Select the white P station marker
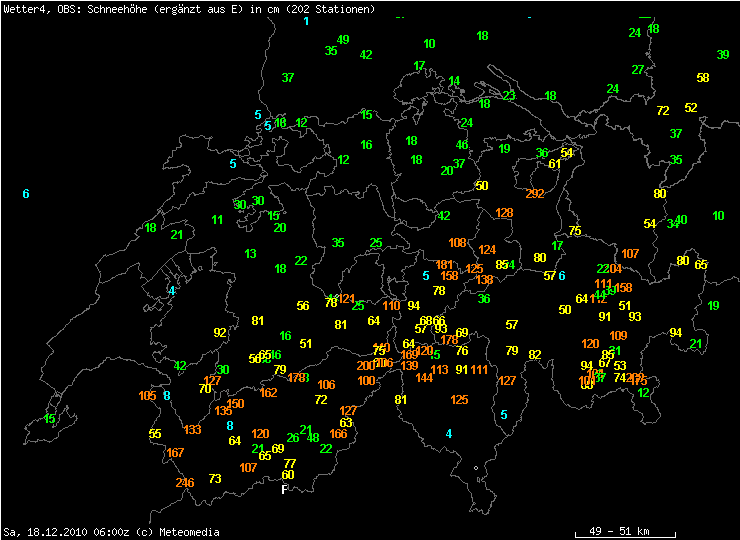This screenshot has width=740, height=540. click(x=284, y=489)
